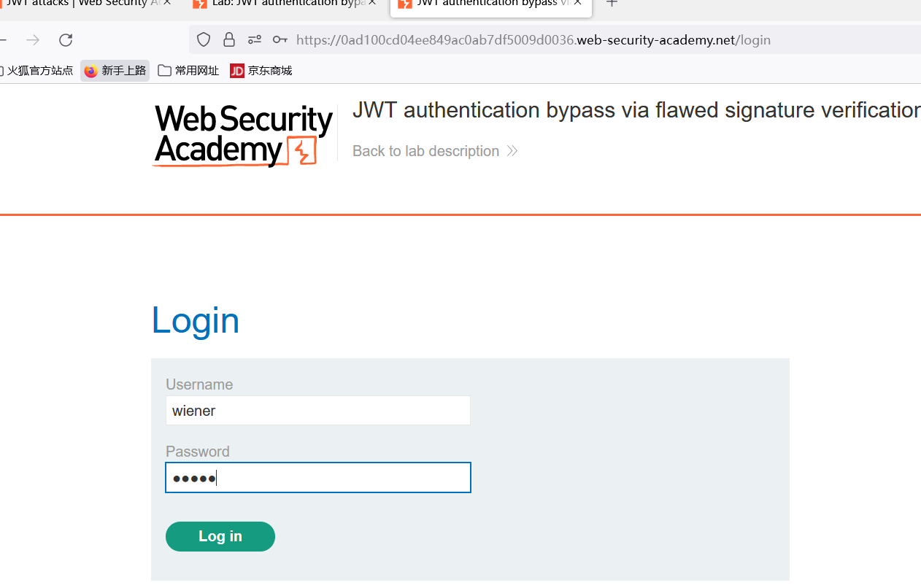Go forward with the forward arrow
This screenshot has height=588, width=921.
(33, 40)
